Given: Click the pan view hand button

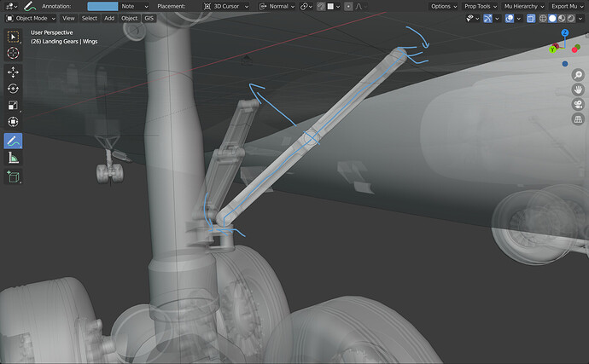Looking at the screenshot, I should pos(578,90).
